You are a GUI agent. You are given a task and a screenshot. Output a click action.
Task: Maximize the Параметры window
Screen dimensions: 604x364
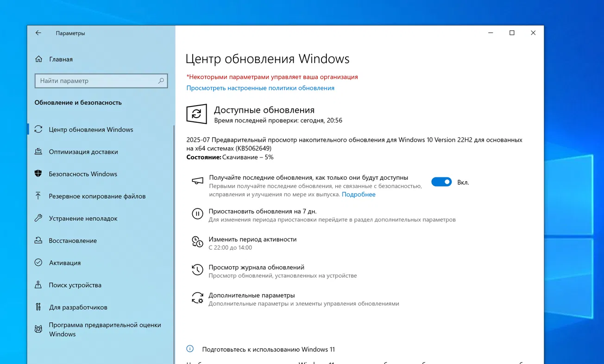[512, 33]
